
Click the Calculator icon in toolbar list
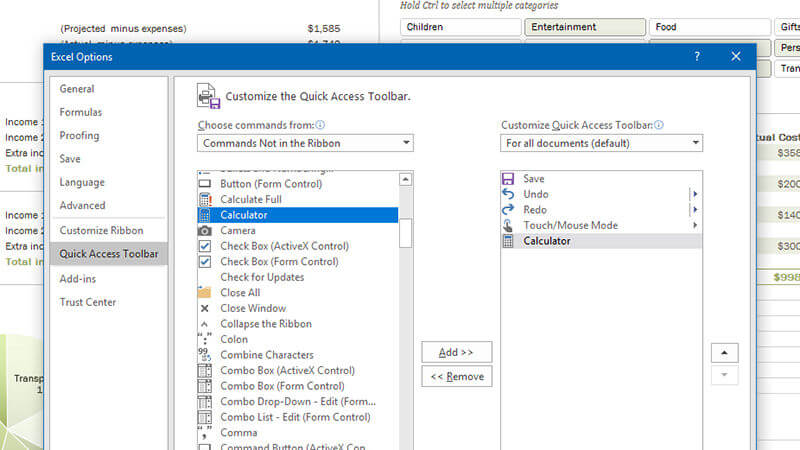(508, 241)
